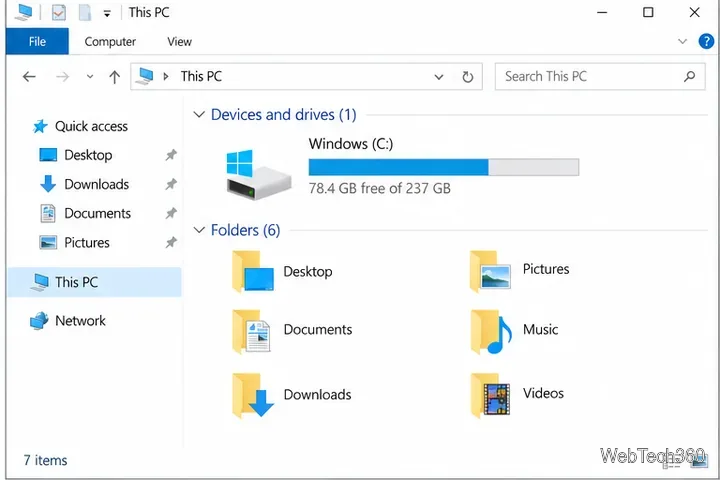Click the pin icon next to sidebar Pictures

(x=171, y=242)
